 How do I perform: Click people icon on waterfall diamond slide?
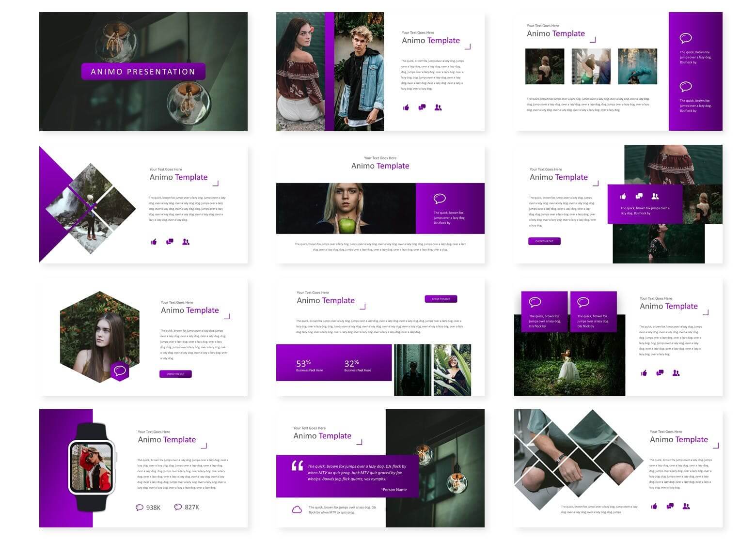(186, 242)
